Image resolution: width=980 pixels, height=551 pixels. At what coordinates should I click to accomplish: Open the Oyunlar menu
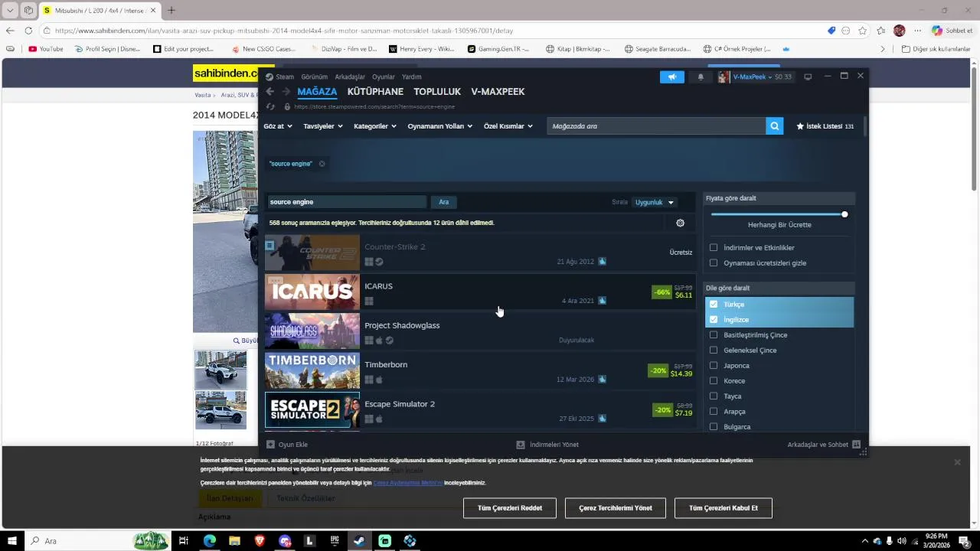click(384, 77)
